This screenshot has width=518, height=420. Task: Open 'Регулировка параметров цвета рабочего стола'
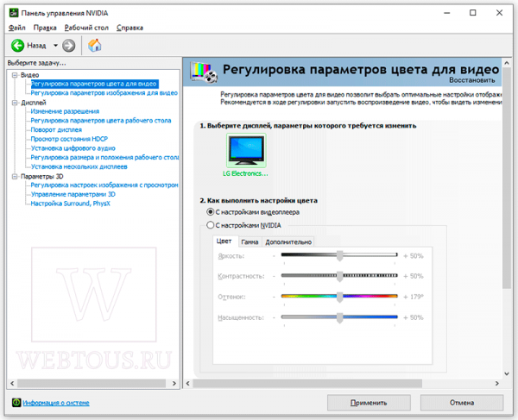[x=101, y=121]
